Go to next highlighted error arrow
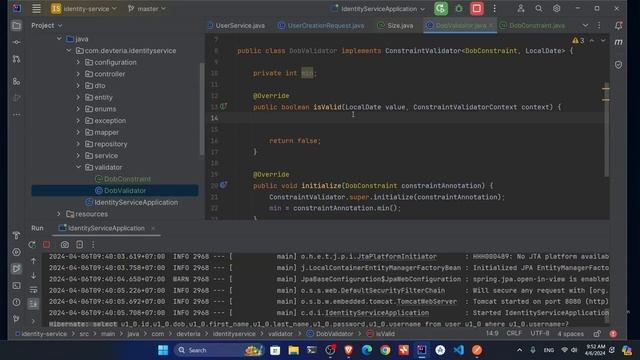The image size is (640, 360). [603, 40]
